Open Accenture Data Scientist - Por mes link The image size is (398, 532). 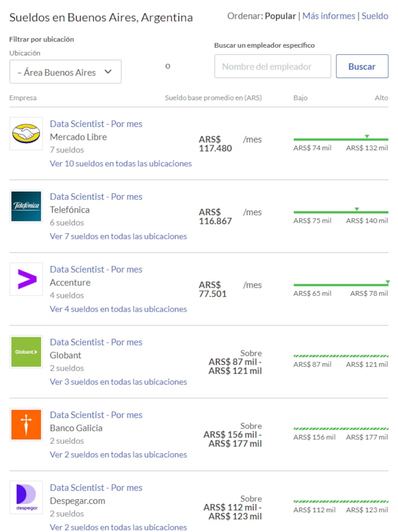(x=96, y=269)
